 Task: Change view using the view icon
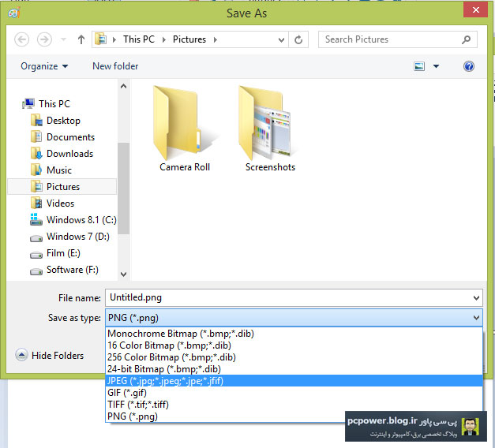coord(419,66)
